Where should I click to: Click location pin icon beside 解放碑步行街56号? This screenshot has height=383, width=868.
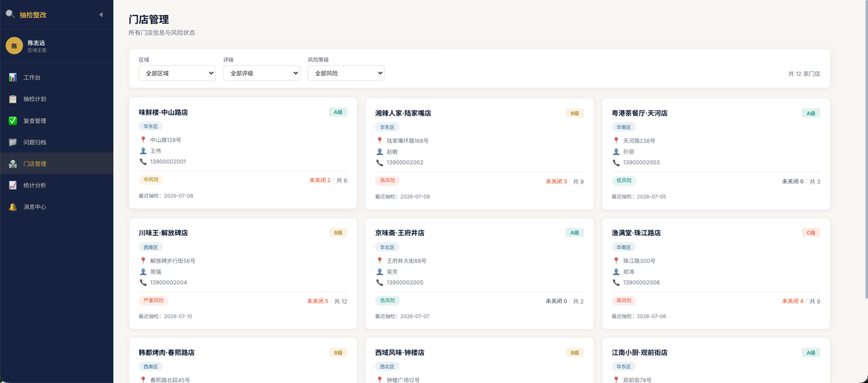(143, 260)
